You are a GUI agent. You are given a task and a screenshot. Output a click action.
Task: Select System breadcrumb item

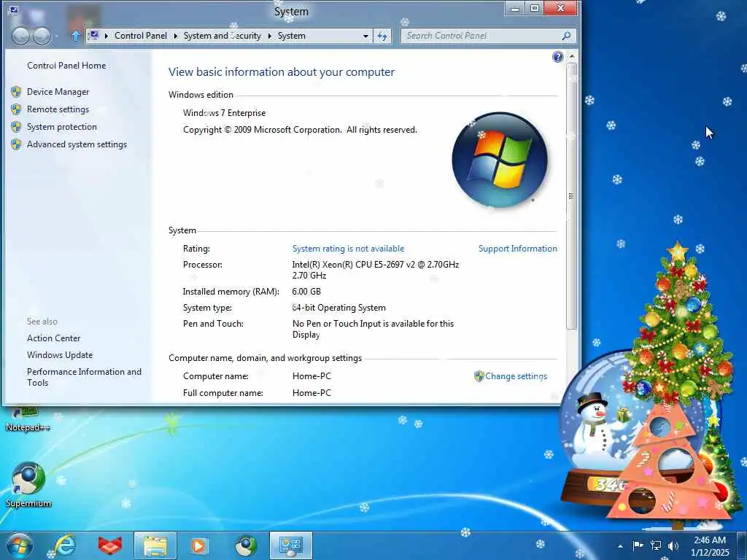[x=292, y=36]
